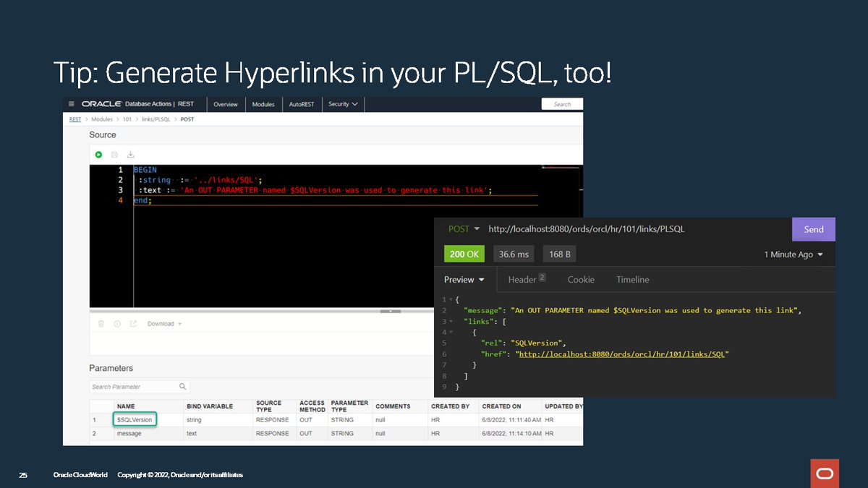This screenshot has height=488, width=868.
Task: Open the hamburger navigation menu in Database Actions
Action: pos(71,104)
